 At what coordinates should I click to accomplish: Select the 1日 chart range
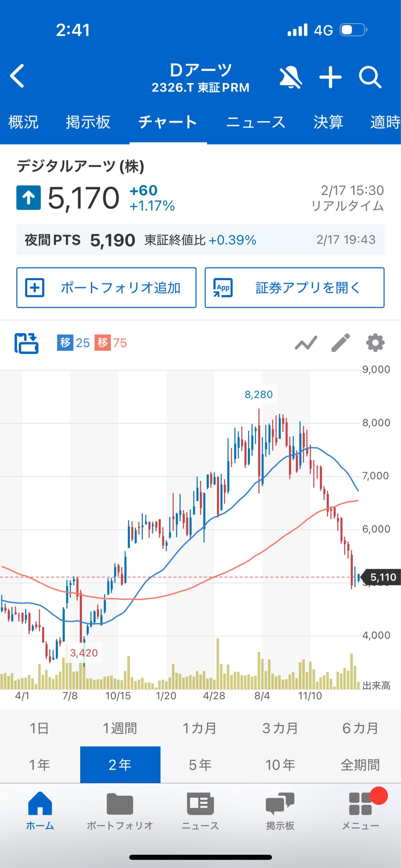pyautogui.click(x=39, y=728)
